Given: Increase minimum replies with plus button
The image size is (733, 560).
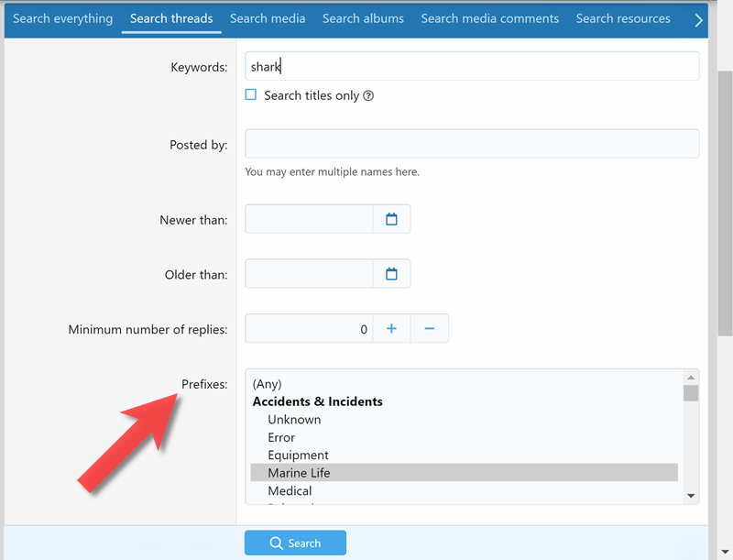Looking at the screenshot, I should click(391, 329).
